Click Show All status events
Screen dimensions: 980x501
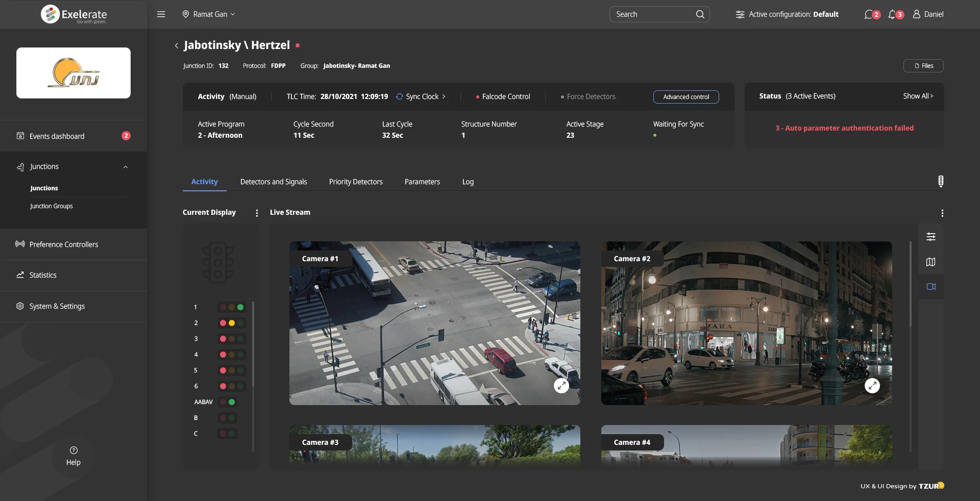(918, 96)
